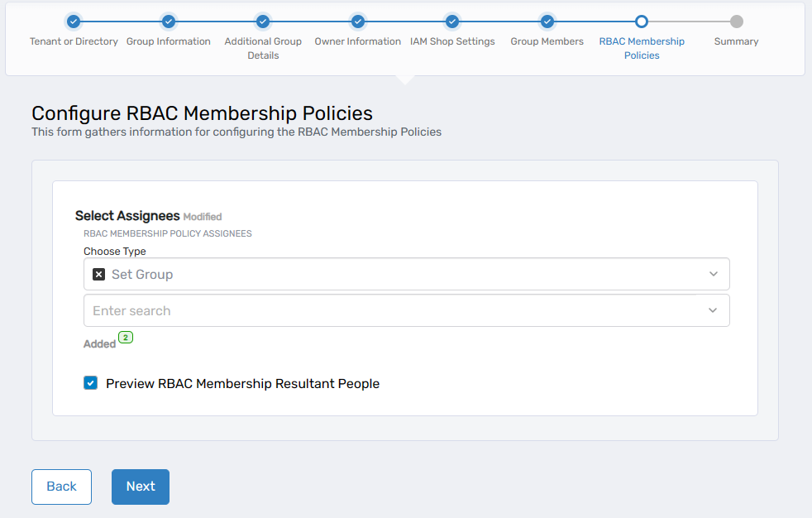Click the active RBAC Membership Policies step circle
This screenshot has width=812, height=518.
(x=642, y=22)
